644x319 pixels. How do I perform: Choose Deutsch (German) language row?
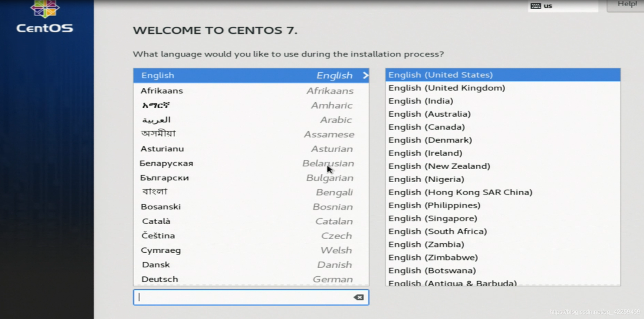coord(251,279)
